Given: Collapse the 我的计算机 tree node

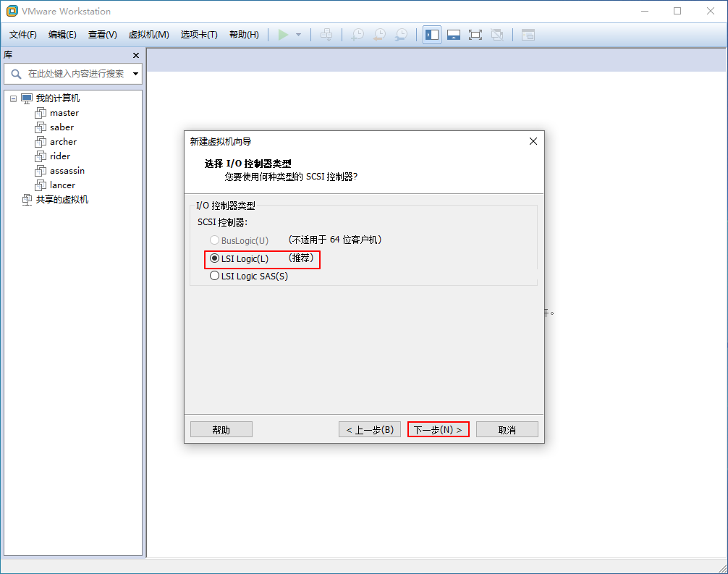Looking at the screenshot, I should (x=13, y=98).
